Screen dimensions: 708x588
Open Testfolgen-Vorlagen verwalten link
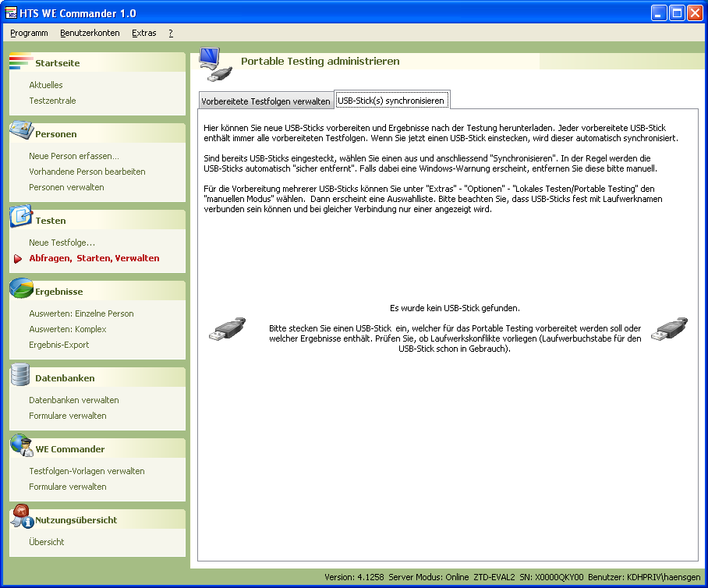point(87,471)
